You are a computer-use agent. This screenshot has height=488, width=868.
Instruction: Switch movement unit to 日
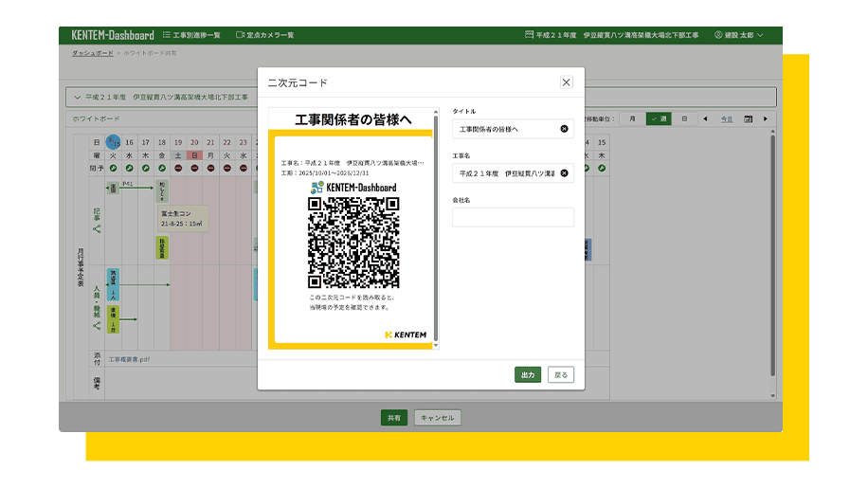(684, 119)
